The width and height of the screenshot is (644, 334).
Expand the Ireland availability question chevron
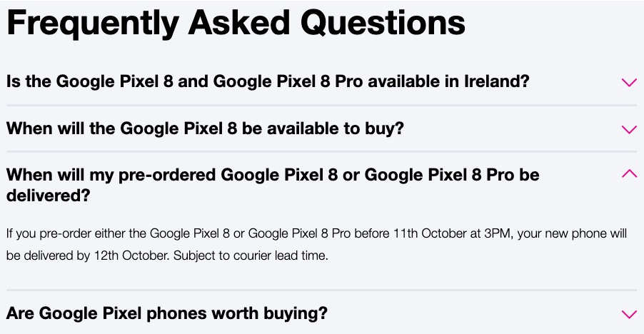(x=629, y=82)
